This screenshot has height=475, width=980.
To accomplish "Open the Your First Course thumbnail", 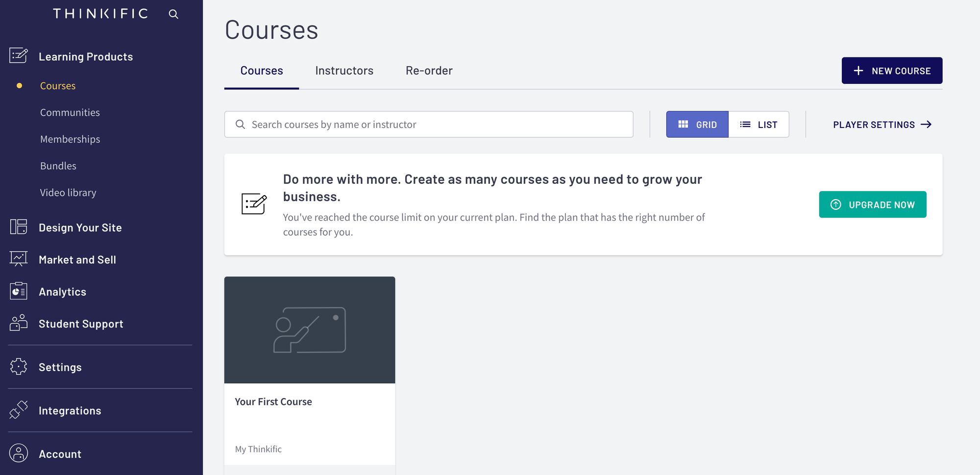I will (x=309, y=329).
